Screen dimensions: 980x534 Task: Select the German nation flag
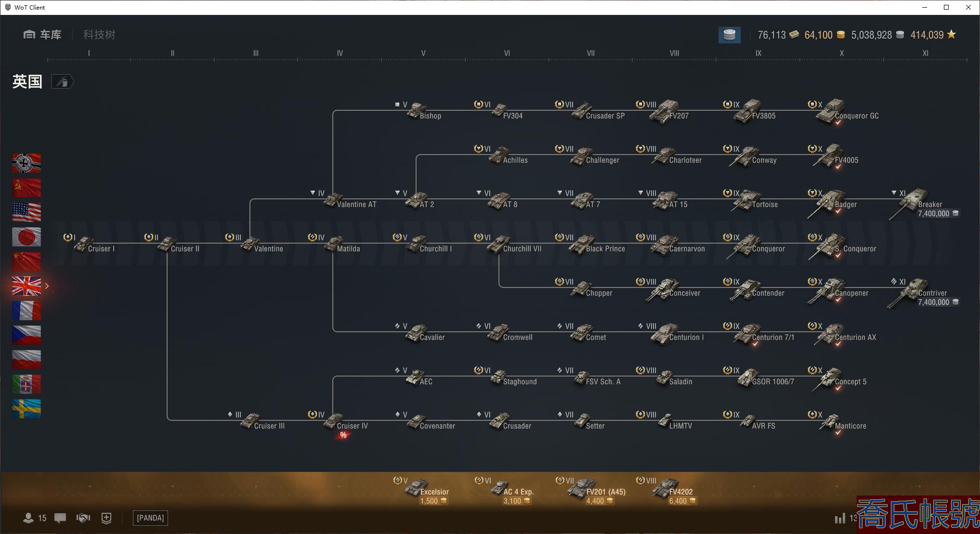pos(26,163)
